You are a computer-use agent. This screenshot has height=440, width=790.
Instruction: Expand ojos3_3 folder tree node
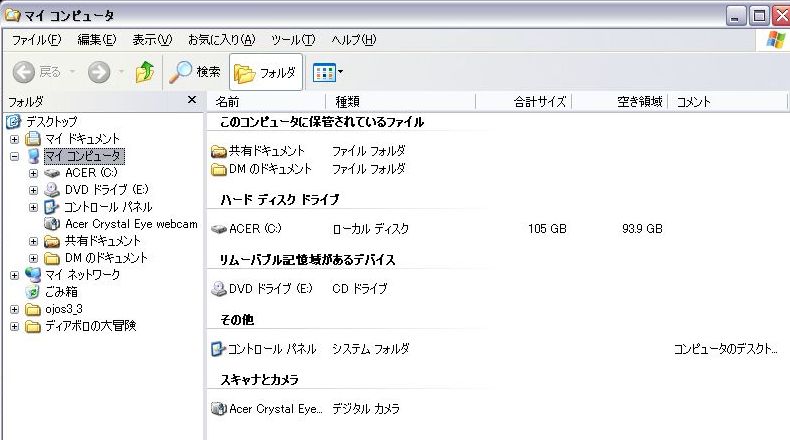[x=15, y=309]
